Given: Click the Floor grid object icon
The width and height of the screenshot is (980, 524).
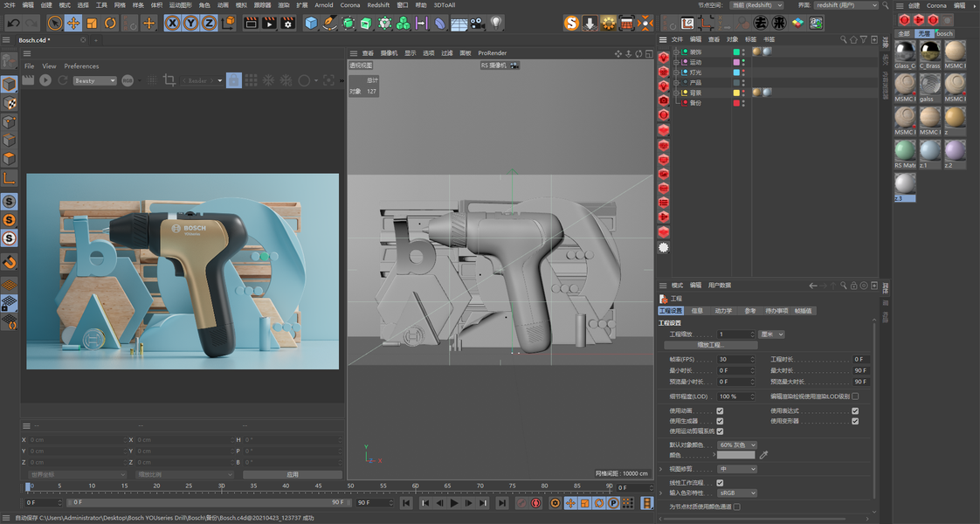Looking at the screenshot, I should (459, 23).
